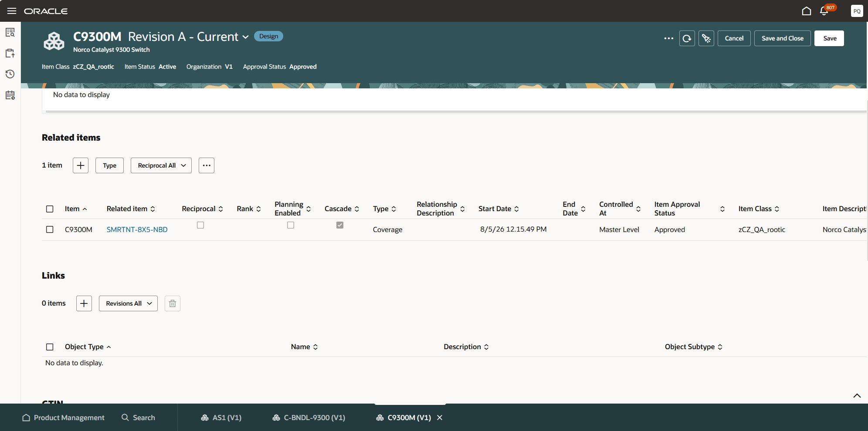This screenshot has height=431, width=868.
Task: Click the zCZ_QA_rootic cell in table row
Action: 762,229
